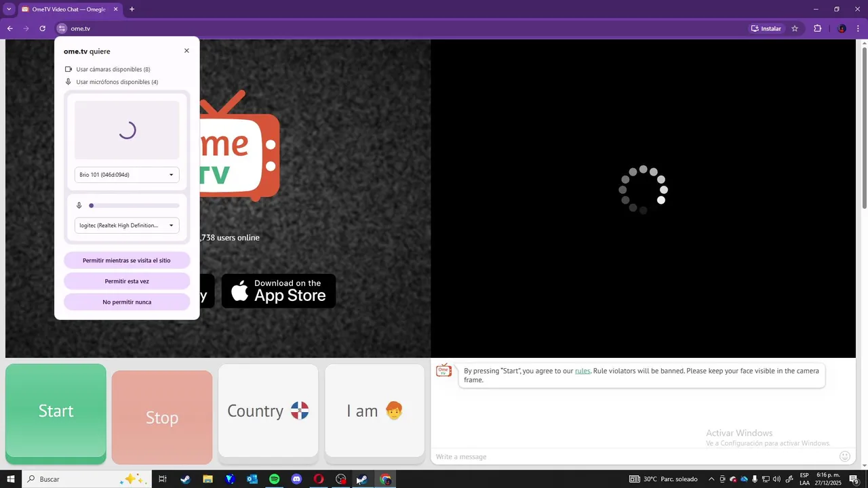Image resolution: width=868 pixels, height=488 pixels.
Task: Open the Chrome three-dot menu
Action: (x=859, y=28)
